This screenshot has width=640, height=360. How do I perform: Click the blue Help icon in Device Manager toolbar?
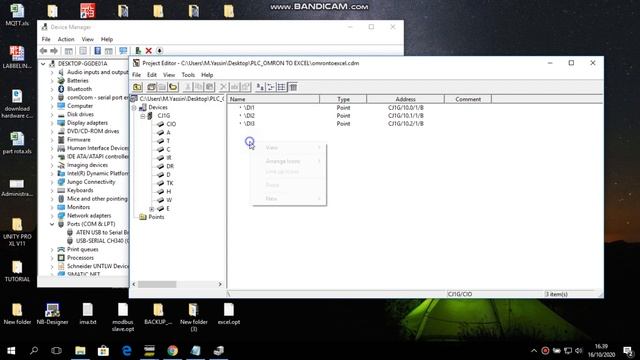pos(98,51)
